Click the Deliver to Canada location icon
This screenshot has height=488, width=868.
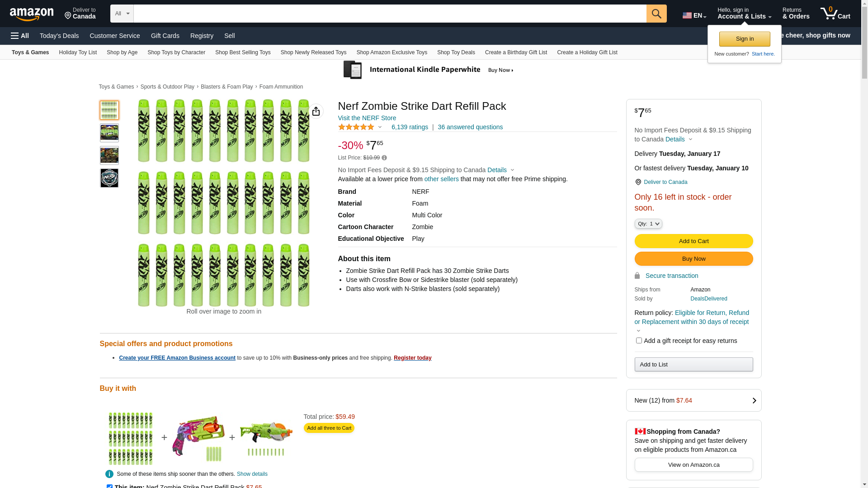638,182
